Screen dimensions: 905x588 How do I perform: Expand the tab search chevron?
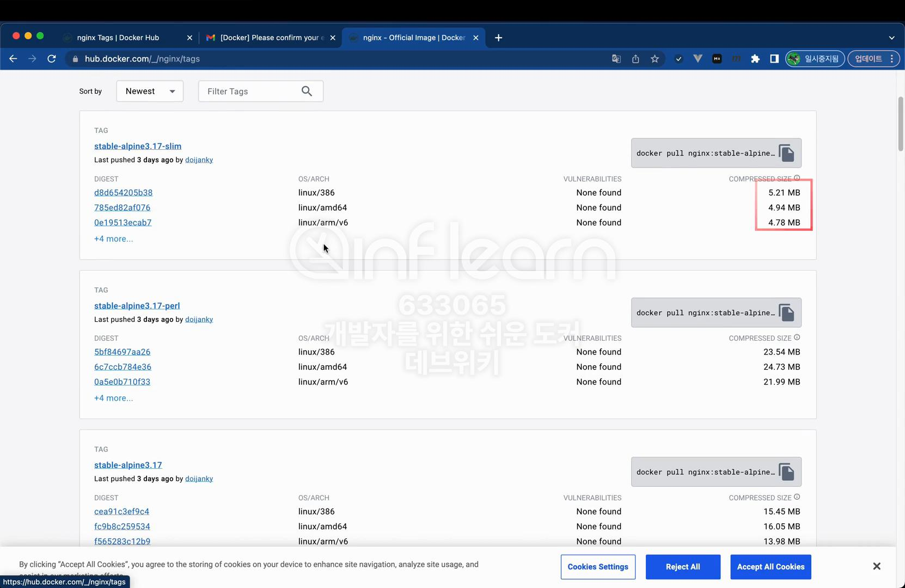point(891,38)
